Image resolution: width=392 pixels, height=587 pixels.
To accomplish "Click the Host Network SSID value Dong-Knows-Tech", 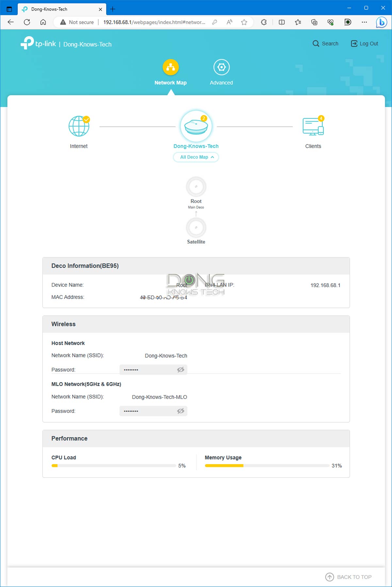I will 166,356.
